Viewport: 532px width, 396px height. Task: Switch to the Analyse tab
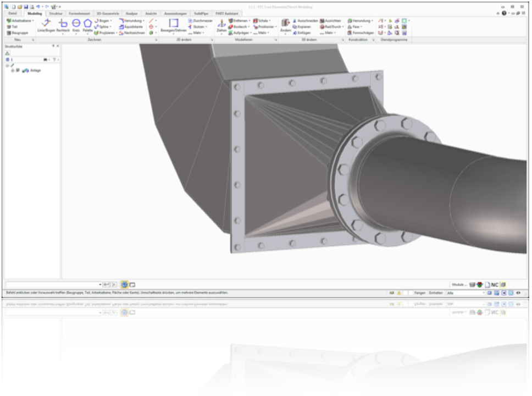[x=132, y=14]
